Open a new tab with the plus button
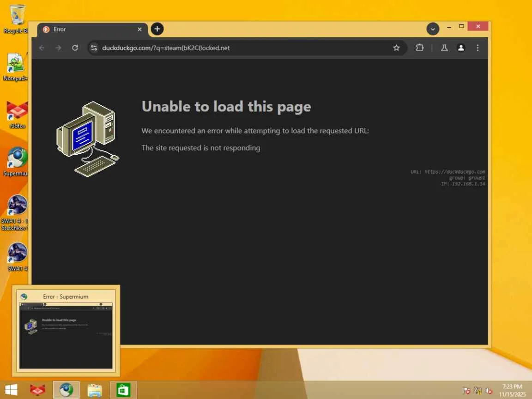532x399 pixels. [157, 29]
